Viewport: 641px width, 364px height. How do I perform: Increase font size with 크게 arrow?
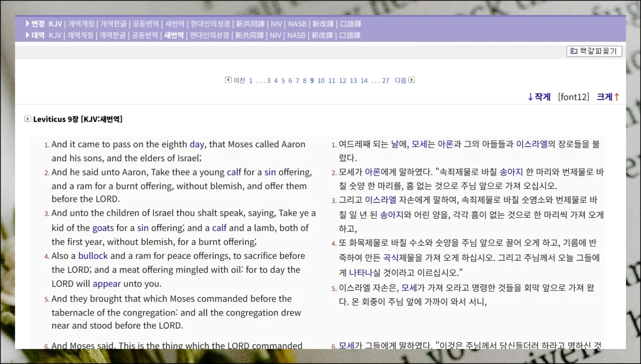coord(608,97)
